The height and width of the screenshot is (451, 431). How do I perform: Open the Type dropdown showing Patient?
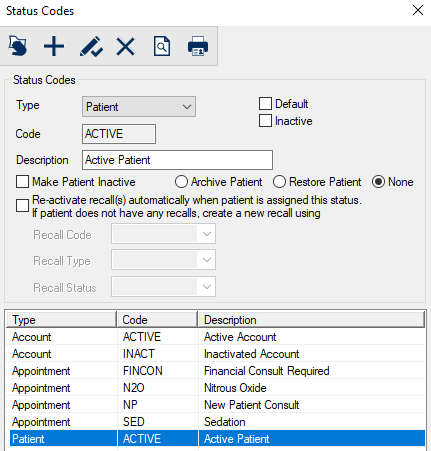pos(139,107)
